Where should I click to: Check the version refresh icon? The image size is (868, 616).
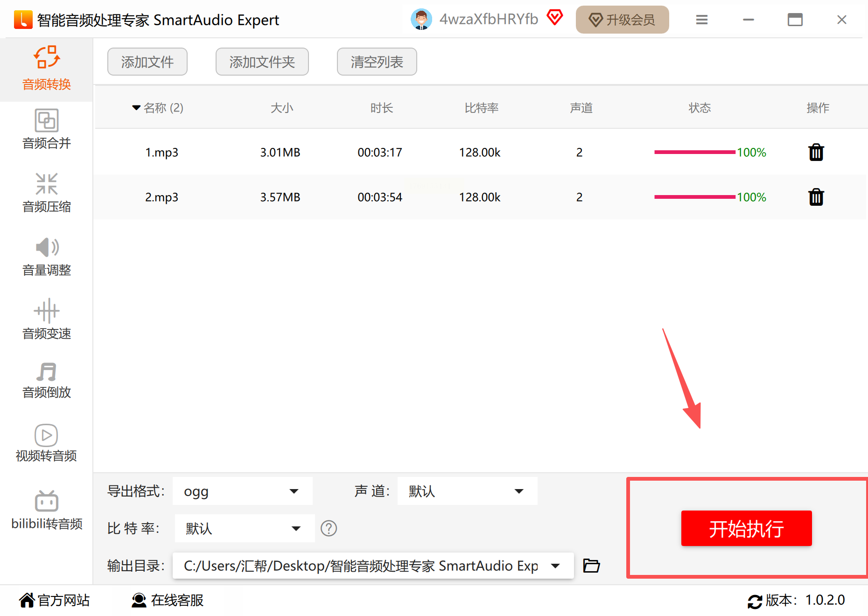[x=755, y=601]
